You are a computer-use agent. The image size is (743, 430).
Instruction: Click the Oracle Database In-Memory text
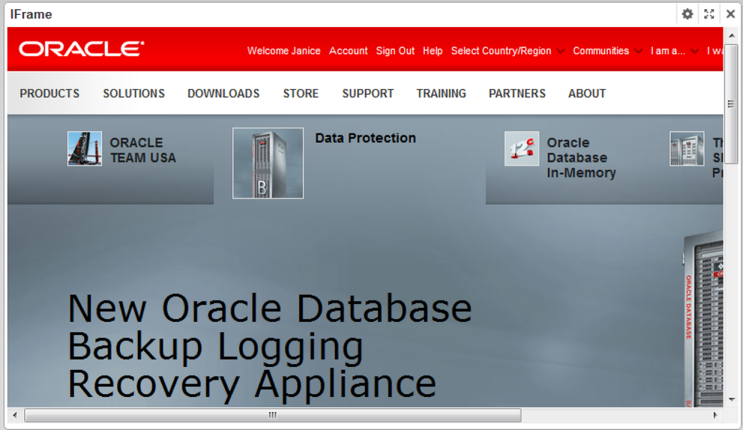pos(581,157)
